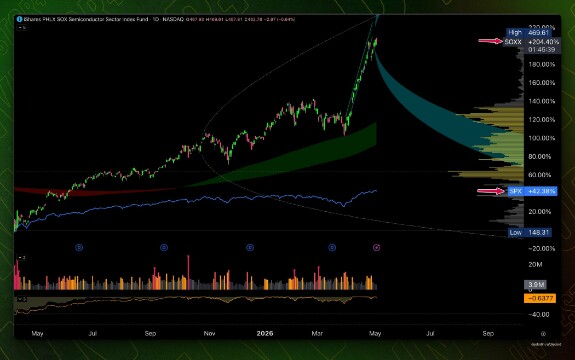Open time axis settings gear icon
The height and width of the screenshot is (360, 575).
pos(543,334)
